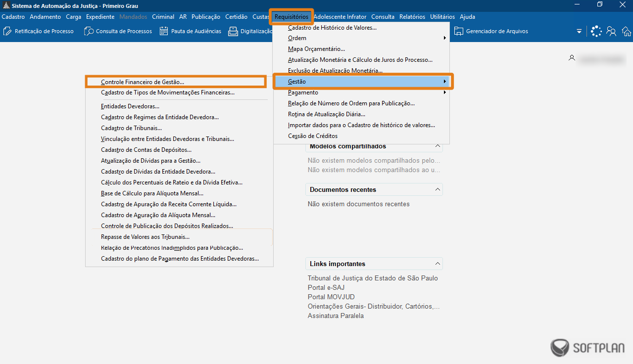Image resolution: width=633 pixels, height=364 pixels.
Task: Select Cadastro de Tribunais
Action: [179, 128]
